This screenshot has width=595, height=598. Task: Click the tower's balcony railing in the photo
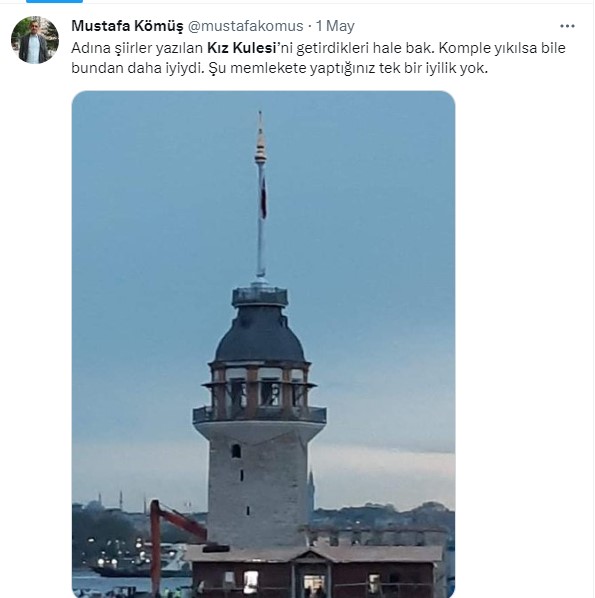pos(259,415)
